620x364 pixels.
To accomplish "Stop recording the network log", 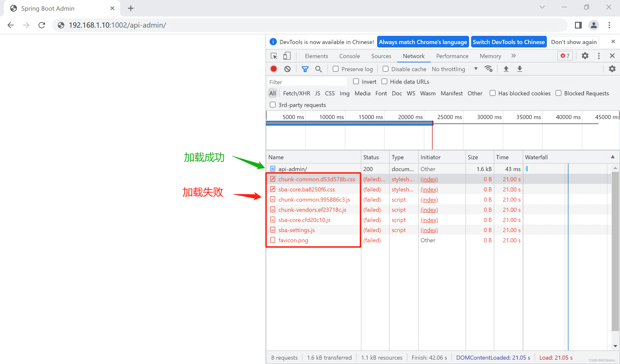I will (274, 69).
